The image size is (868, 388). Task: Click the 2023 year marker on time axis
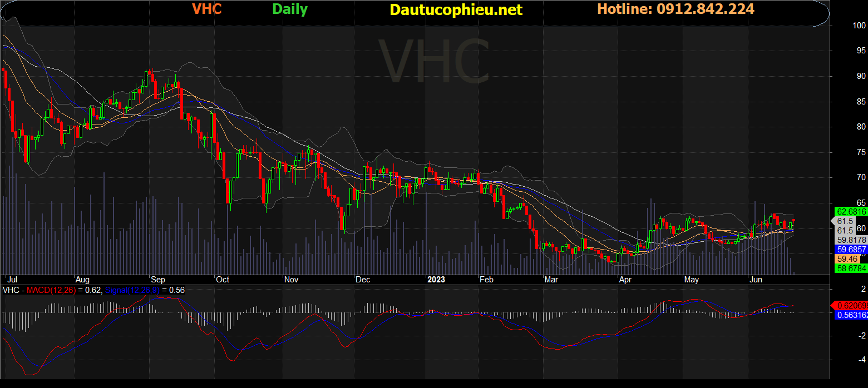436,280
